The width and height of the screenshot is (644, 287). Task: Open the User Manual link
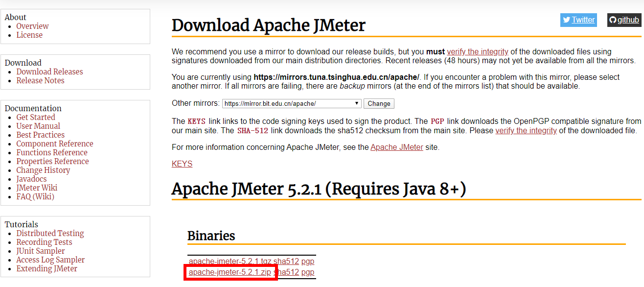click(x=38, y=126)
